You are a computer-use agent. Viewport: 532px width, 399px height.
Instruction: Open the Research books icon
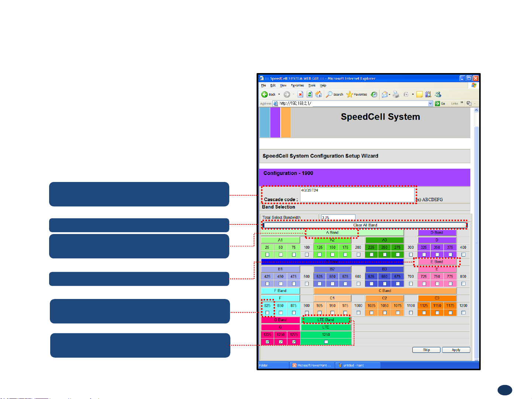(x=428, y=94)
